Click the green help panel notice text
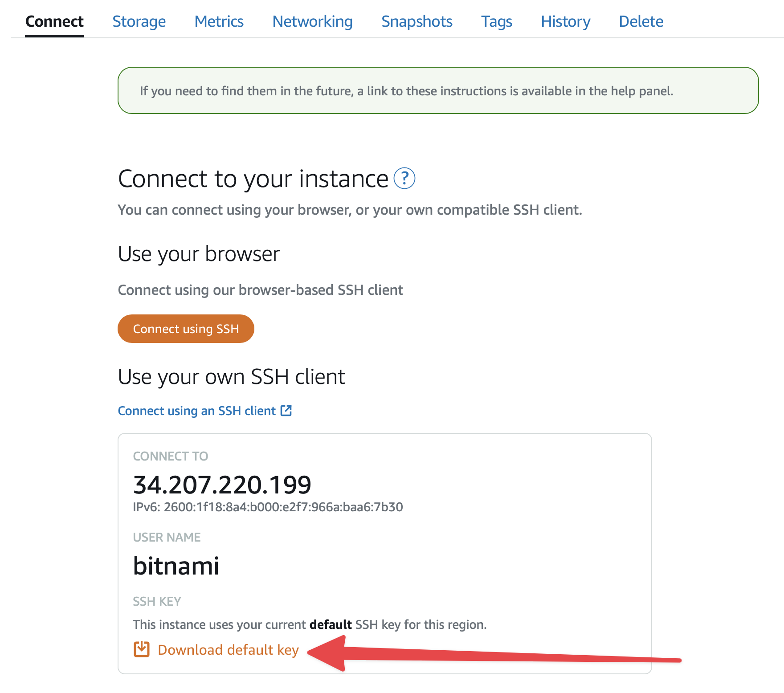The image size is (784, 693). (x=406, y=91)
